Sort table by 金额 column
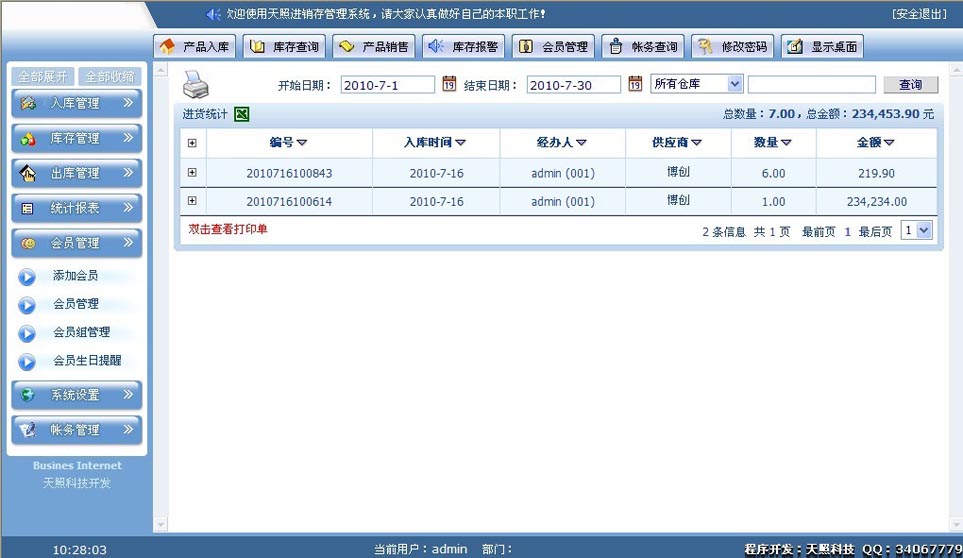The image size is (963, 558). pos(876,142)
